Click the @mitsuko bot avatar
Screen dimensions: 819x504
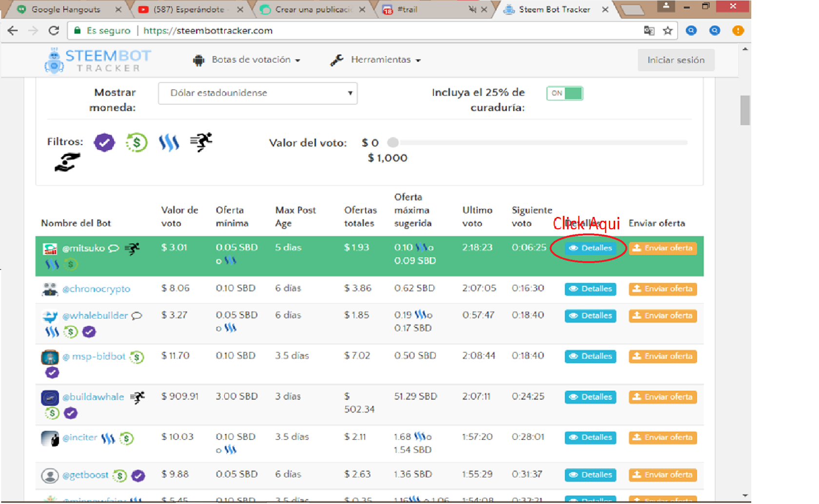coord(50,249)
